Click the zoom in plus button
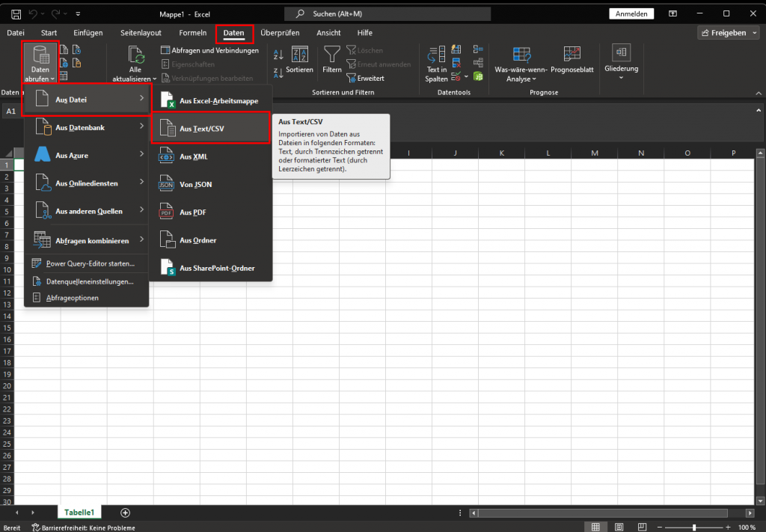The width and height of the screenshot is (766, 532). coord(728,527)
